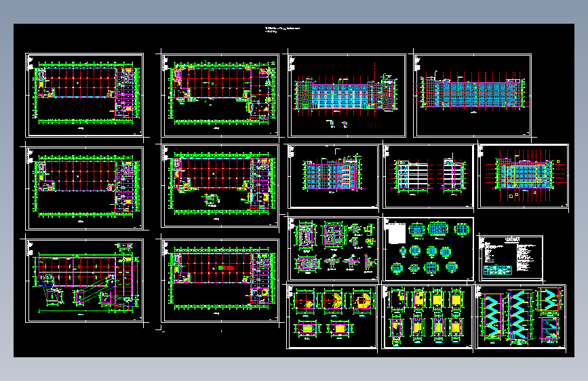
Task: Select the design notes sheet with cyan table
Action: (x=511, y=258)
